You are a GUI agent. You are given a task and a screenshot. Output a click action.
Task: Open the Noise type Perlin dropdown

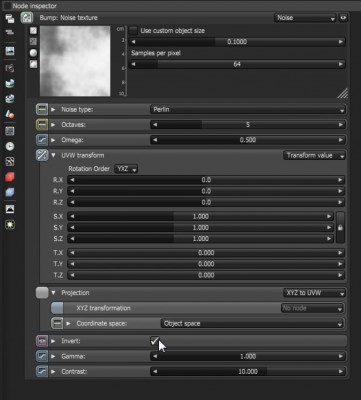(x=248, y=109)
